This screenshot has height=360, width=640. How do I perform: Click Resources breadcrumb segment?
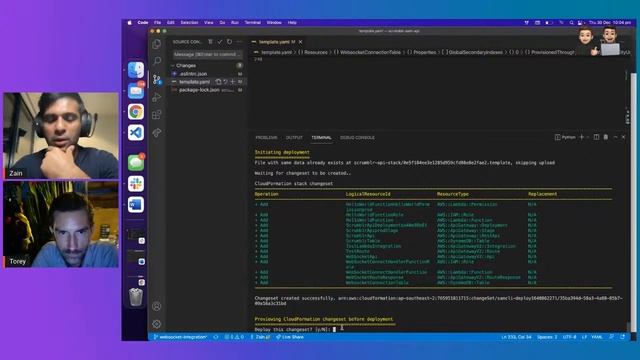[x=316, y=52]
